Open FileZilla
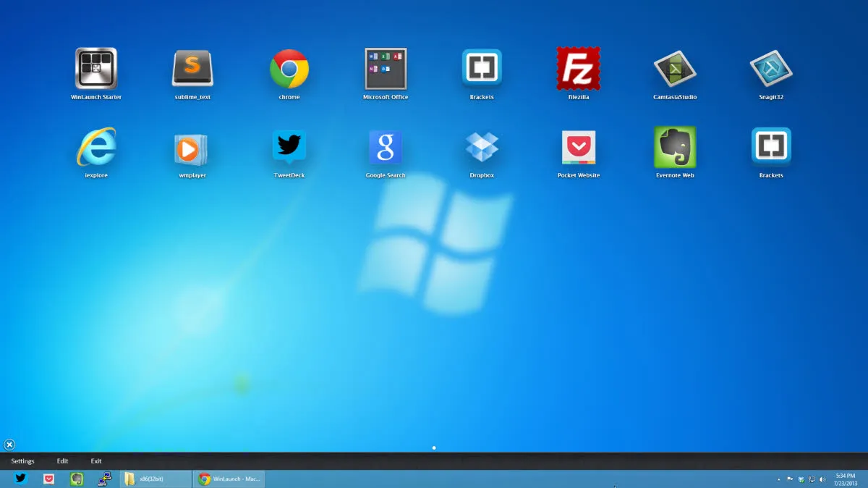This screenshot has width=868, height=488. point(578,69)
